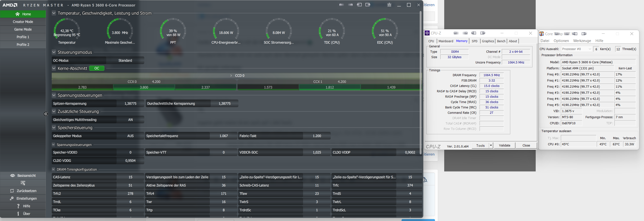Collapse the Zusätzliche Steuerung section
Image resolution: width=644 pixels, height=221 pixels.
tap(54, 111)
